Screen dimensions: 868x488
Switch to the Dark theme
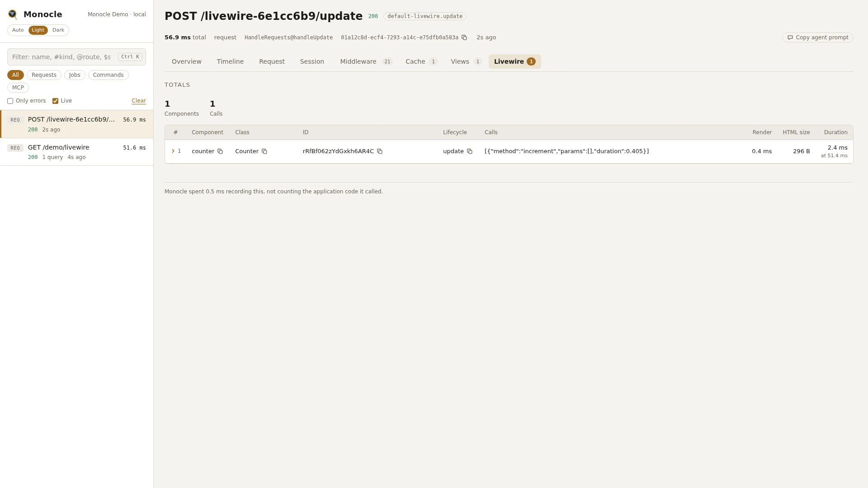click(58, 30)
